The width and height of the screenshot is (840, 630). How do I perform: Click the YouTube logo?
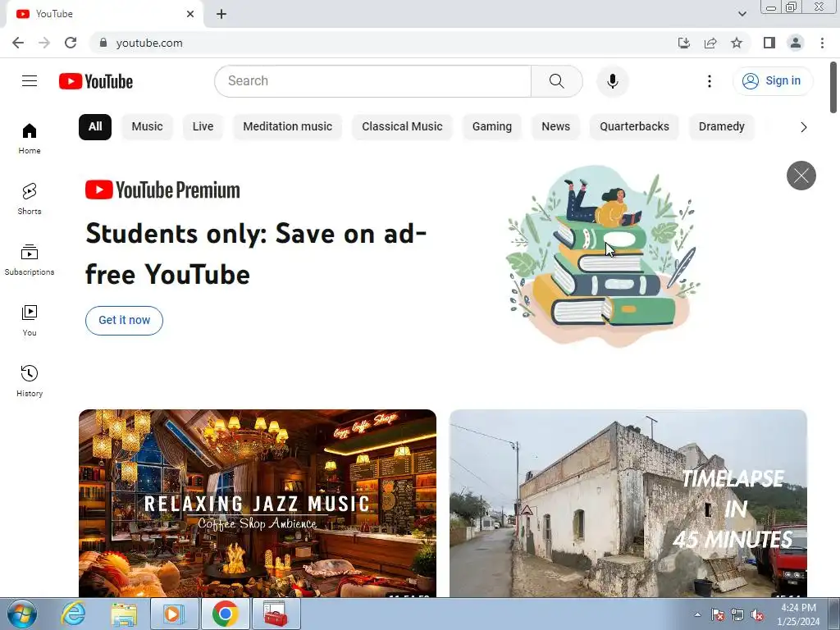[96, 81]
